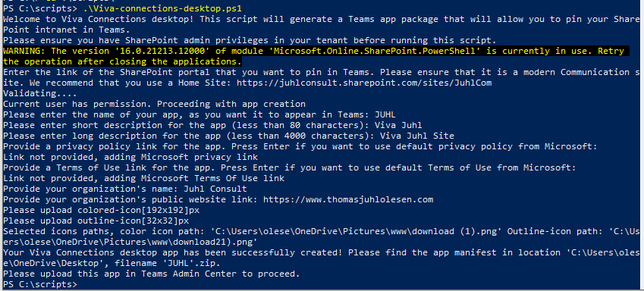Click 'adding Microsoft Terms Of Use link' line
The height and width of the screenshot is (291, 644).
[143, 179]
